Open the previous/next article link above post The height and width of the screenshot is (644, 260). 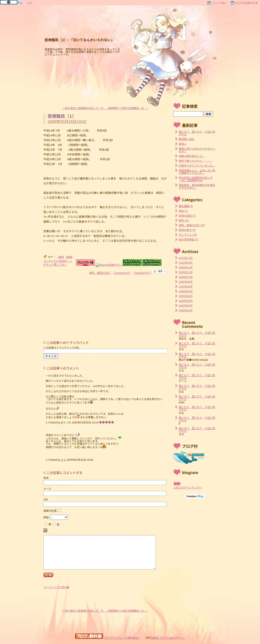coord(105,108)
